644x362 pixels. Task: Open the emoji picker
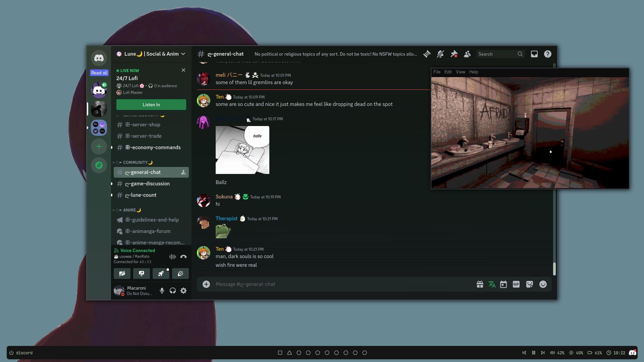coord(543,284)
